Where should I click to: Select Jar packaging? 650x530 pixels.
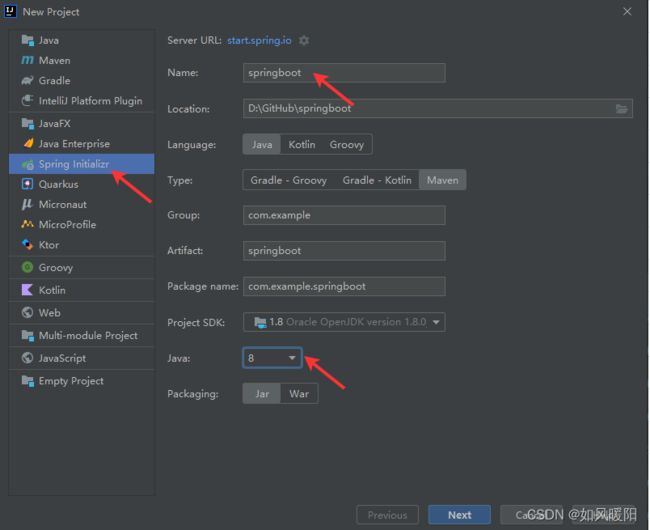point(262,394)
